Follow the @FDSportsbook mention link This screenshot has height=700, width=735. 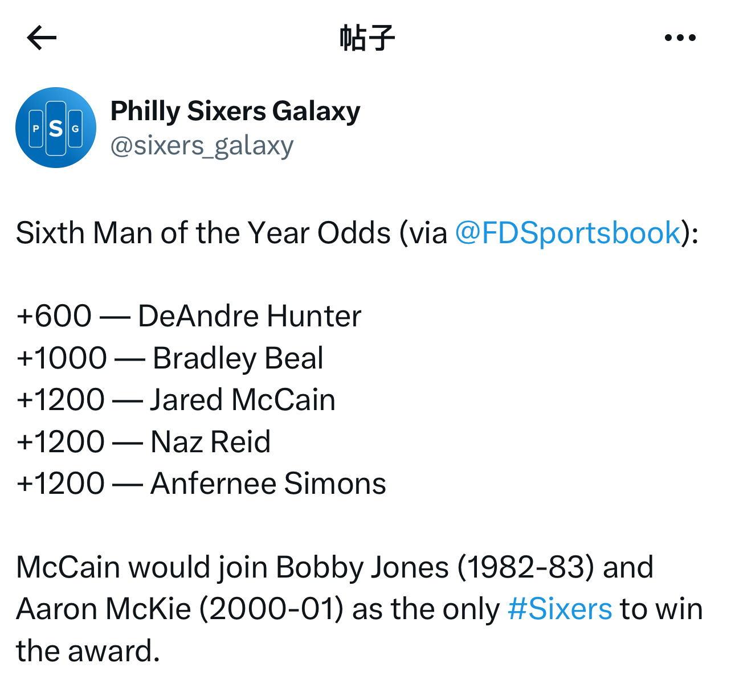click(x=568, y=233)
